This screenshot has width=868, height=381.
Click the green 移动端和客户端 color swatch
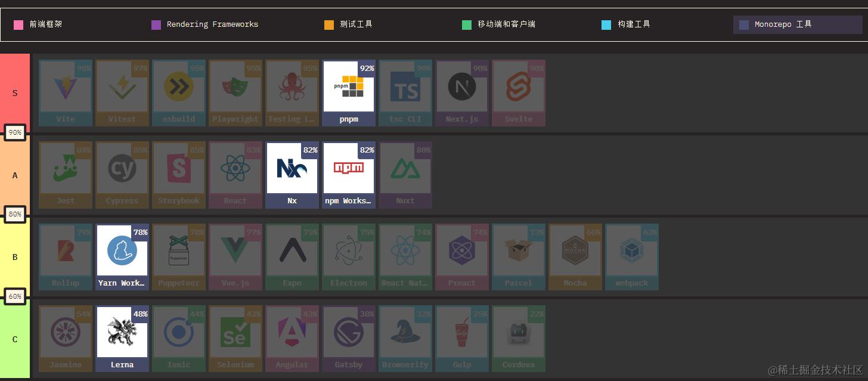(467, 25)
